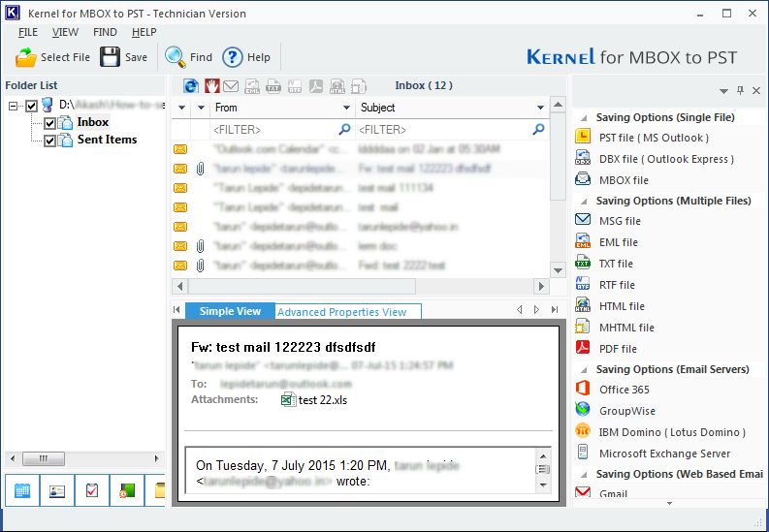This screenshot has height=532, width=769.
Task: Open the attachment column dropdown arrow
Action: coord(201,108)
